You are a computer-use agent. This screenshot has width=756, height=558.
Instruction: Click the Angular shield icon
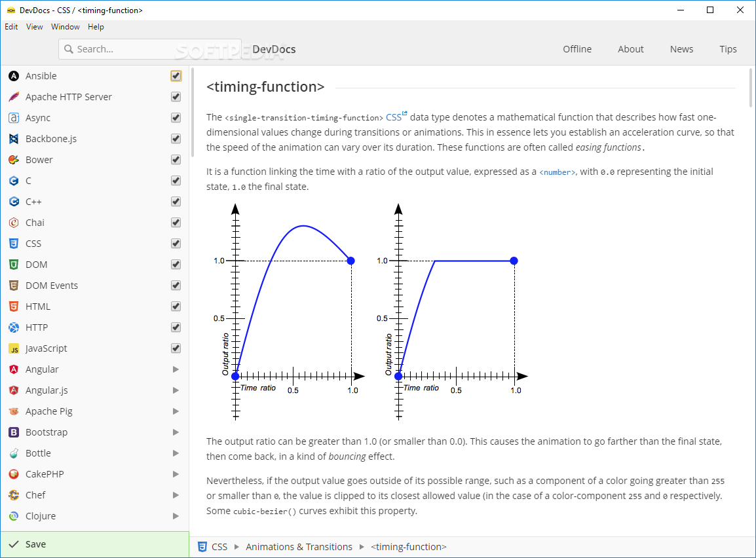14,369
